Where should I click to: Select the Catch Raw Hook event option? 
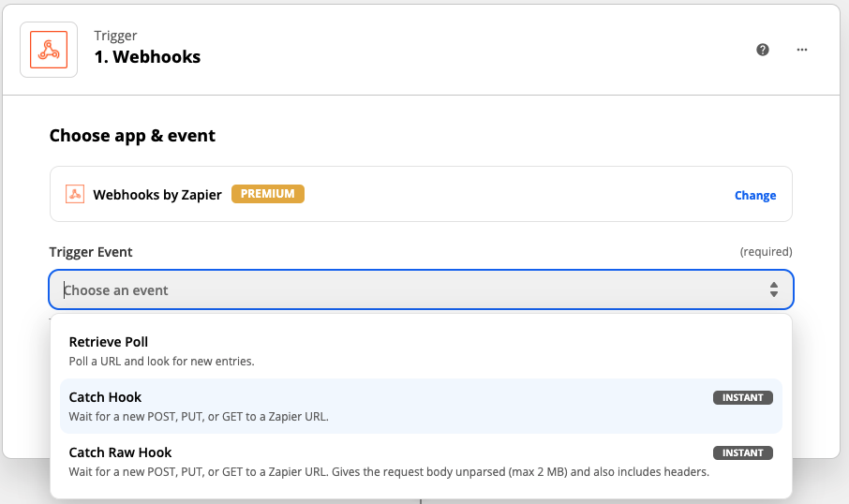coord(422,461)
